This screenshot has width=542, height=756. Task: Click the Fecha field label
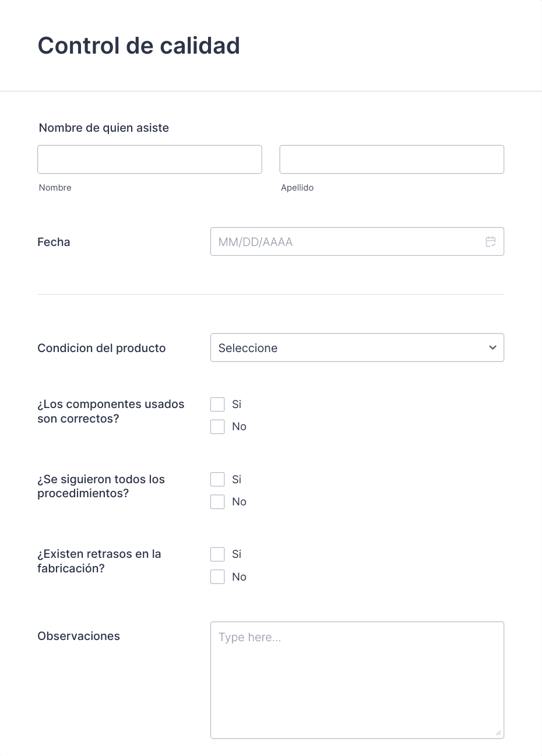pyautogui.click(x=54, y=242)
